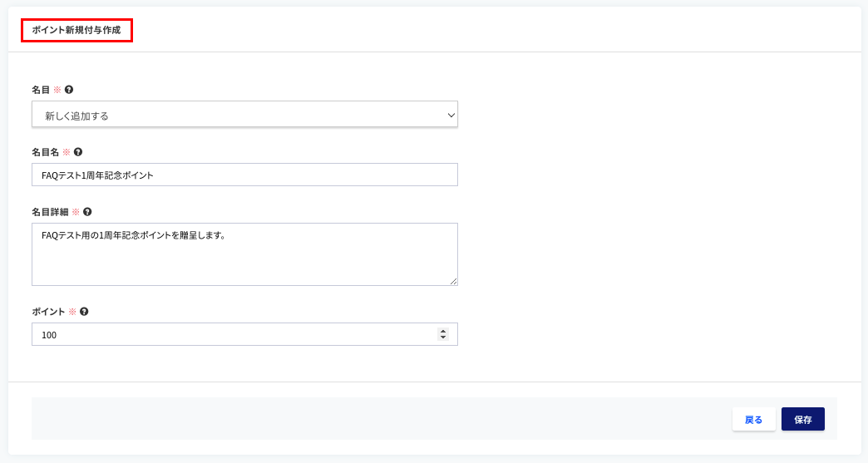
Task: Click the 名目詳細 field label
Action: (50, 212)
